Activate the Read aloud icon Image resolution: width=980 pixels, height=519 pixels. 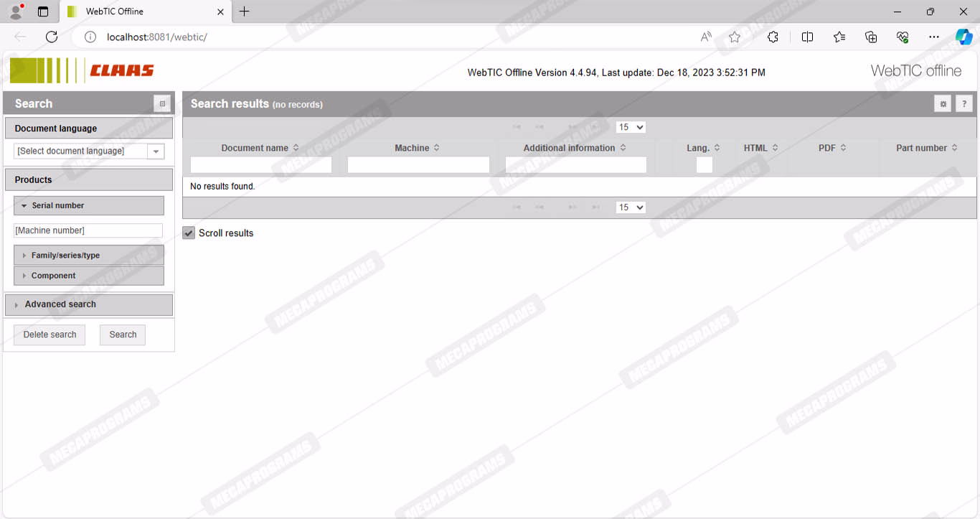(x=706, y=37)
